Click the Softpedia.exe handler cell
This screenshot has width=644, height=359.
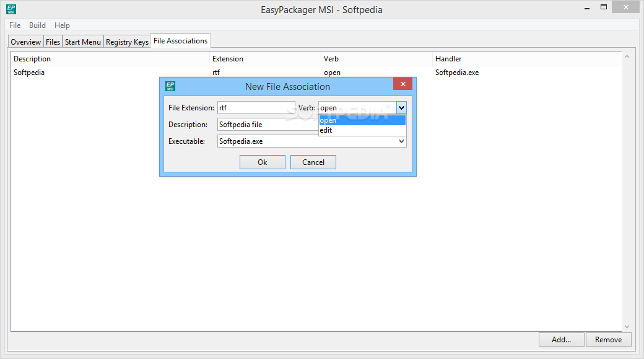(x=457, y=73)
